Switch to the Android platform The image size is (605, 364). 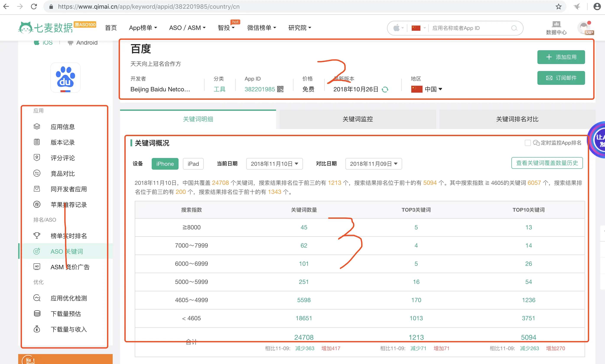click(83, 43)
